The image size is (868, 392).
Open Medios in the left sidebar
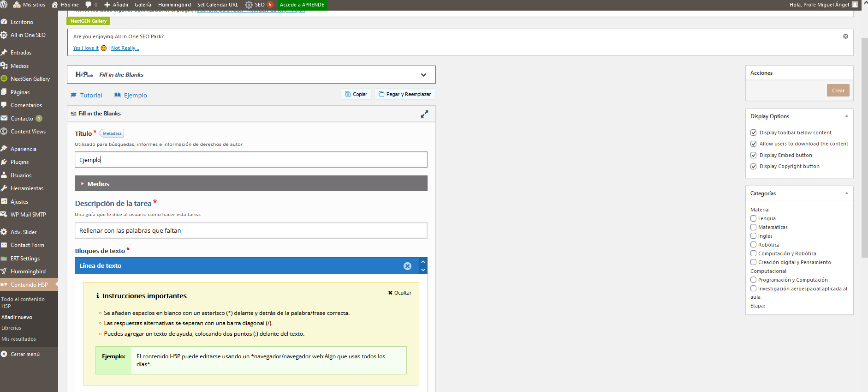[19, 66]
